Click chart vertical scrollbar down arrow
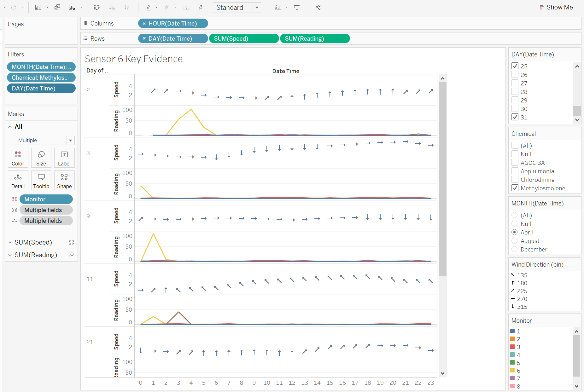584x392 pixels. coord(442,373)
